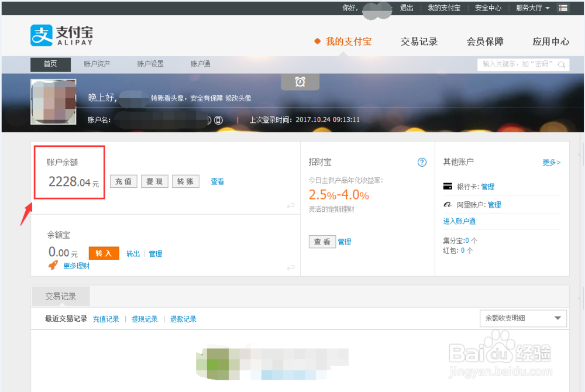
Task: Expand the 服务大厅 dropdown
Action: click(533, 8)
